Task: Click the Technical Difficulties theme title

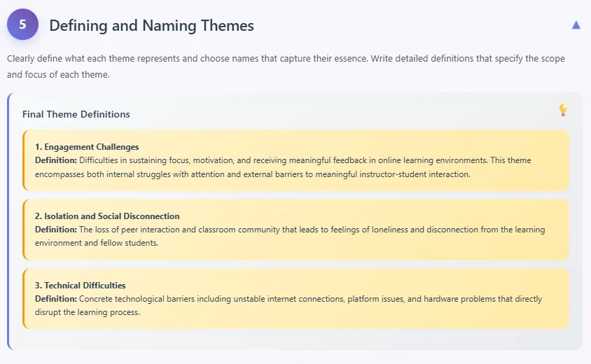Action: 80,286
